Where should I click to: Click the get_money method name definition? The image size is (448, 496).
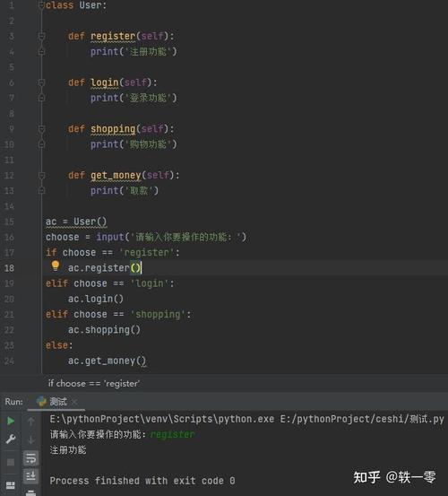(x=116, y=175)
